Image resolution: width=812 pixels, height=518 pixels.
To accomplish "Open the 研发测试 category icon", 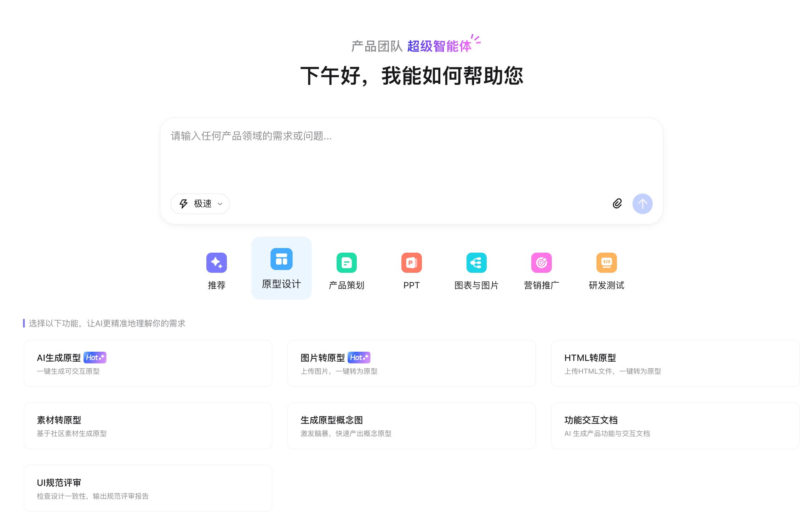I will (x=606, y=263).
